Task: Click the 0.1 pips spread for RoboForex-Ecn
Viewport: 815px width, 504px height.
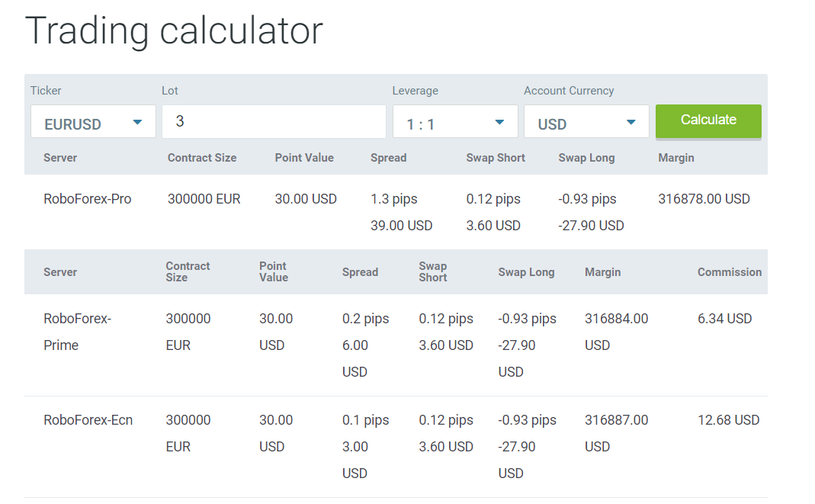Action: (x=365, y=420)
